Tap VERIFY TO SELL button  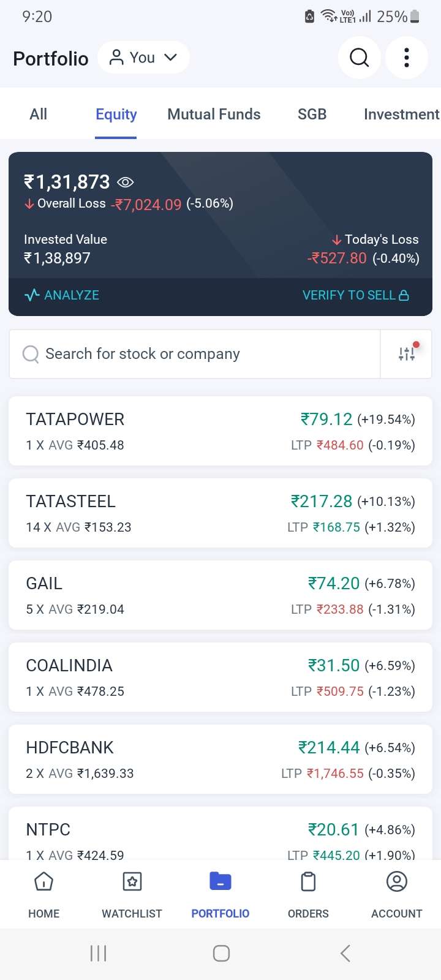pyautogui.click(x=355, y=295)
